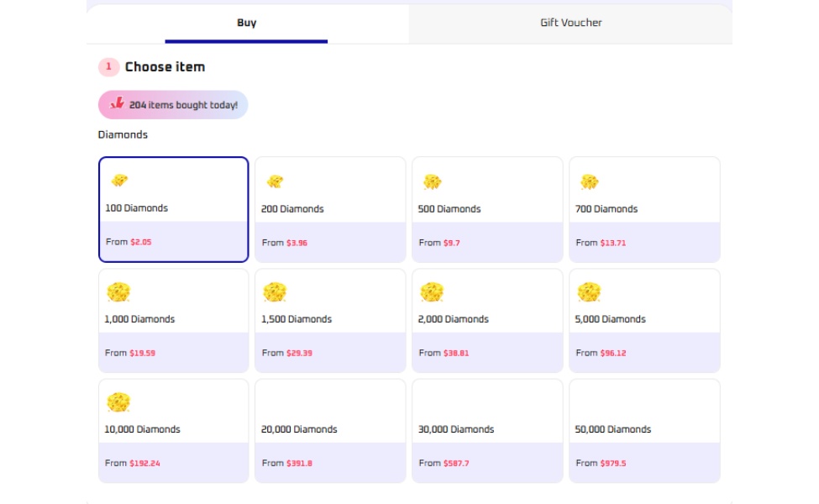Select the 1,000 Diamonds label
This screenshot has height=504, width=819.
pyautogui.click(x=139, y=319)
